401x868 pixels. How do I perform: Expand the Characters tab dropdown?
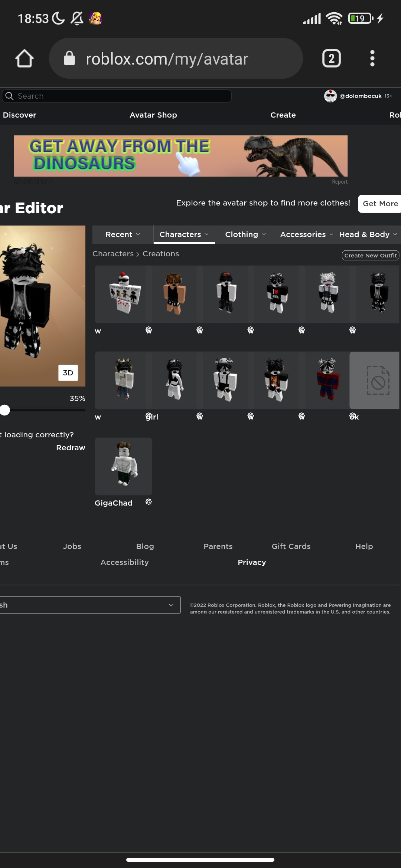coord(184,234)
